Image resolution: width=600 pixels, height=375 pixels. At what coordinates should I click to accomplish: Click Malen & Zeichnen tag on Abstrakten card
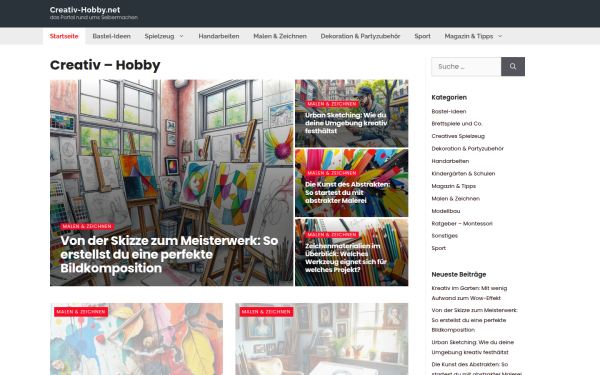(331, 173)
